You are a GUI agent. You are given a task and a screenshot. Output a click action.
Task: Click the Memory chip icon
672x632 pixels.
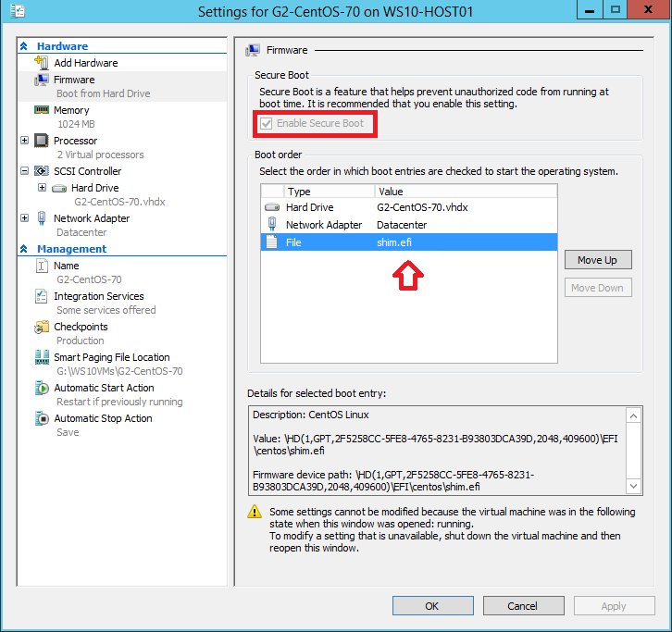click(x=42, y=110)
